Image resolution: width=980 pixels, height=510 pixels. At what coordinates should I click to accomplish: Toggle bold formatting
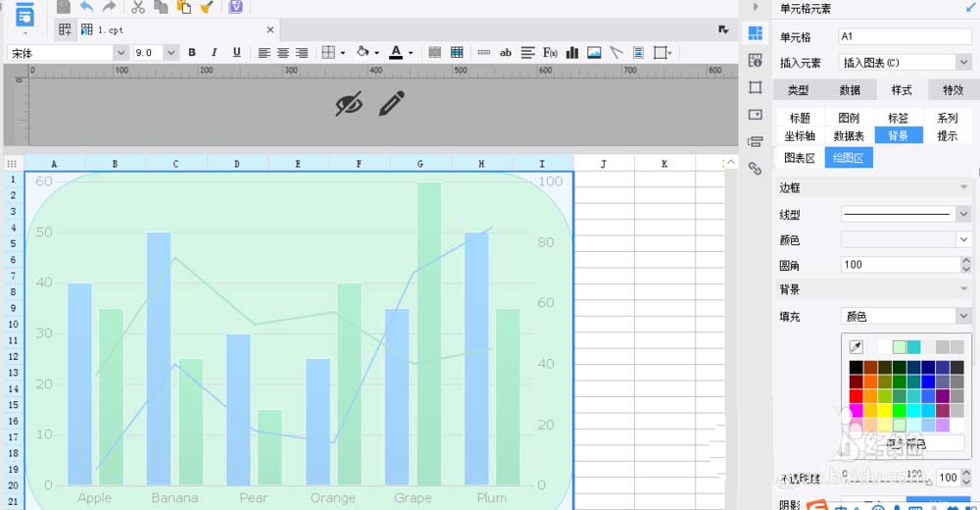tap(192, 53)
